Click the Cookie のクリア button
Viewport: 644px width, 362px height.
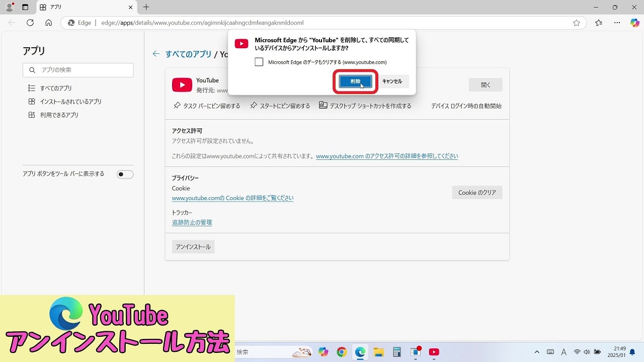(477, 193)
